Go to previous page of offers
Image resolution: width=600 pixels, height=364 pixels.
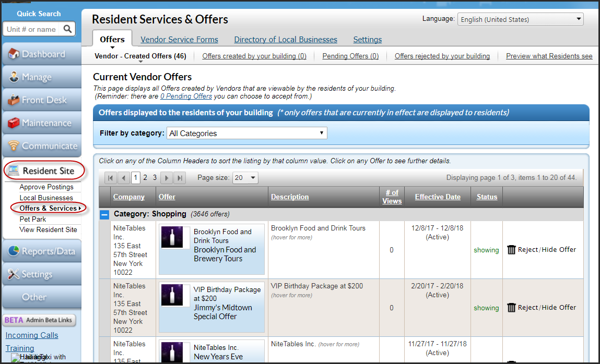click(123, 178)
